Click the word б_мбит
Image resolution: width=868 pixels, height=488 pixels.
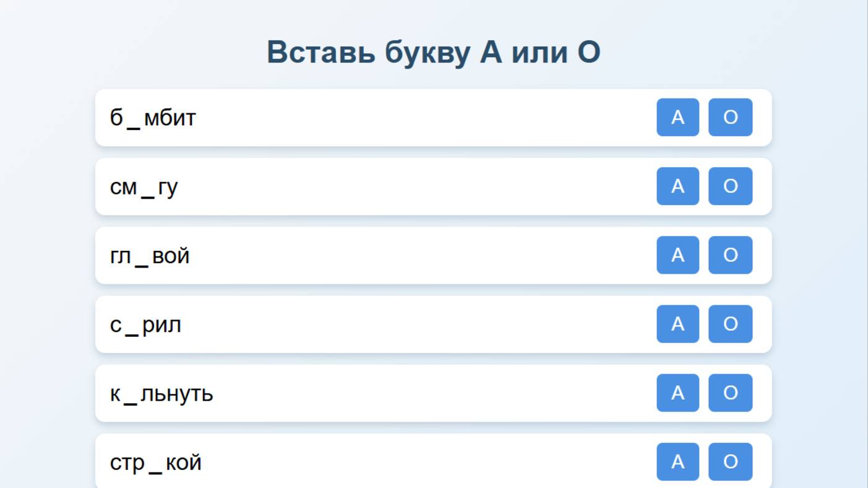(153, 118)
